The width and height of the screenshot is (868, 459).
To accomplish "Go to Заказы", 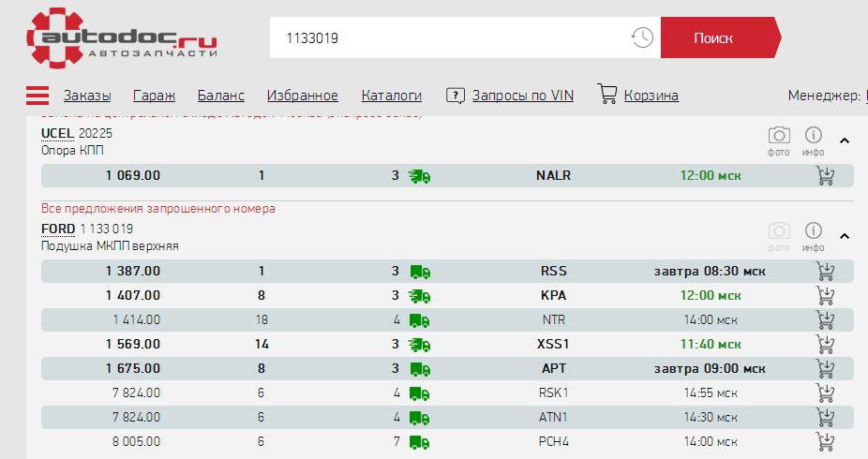I will [87, 96].
